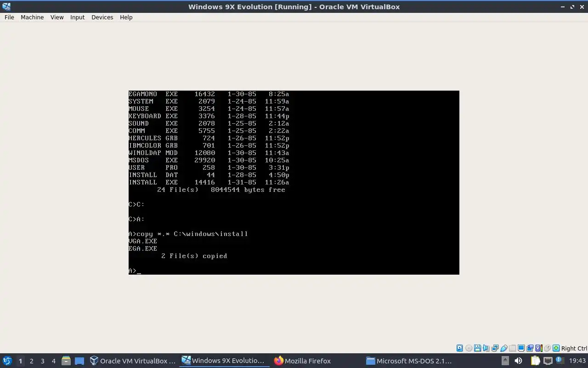This screenshot has height=368, width=588.
Task: Open the Input menu
Action: [x=77, y=17]
